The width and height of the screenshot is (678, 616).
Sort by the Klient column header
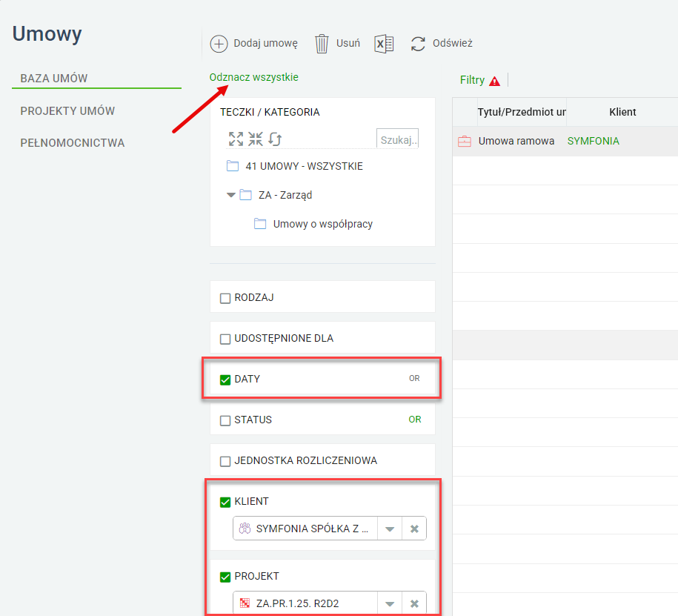point(622,112)
